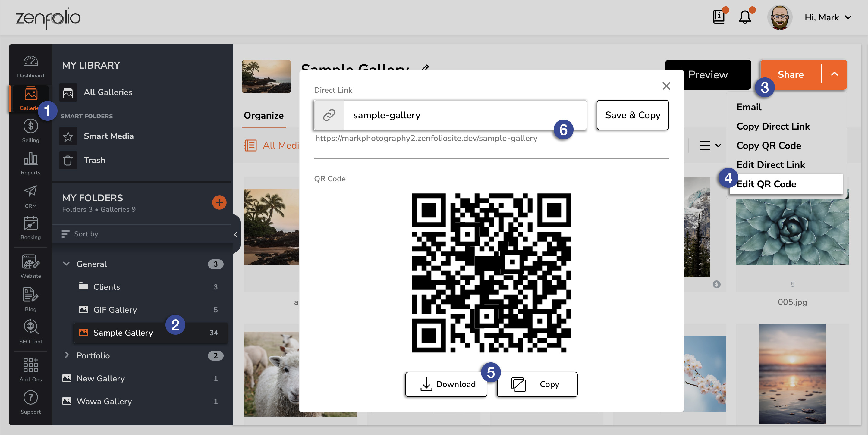Open the notifications bell
This screenshot has height=435, width=868.
[x=745, y=17]
